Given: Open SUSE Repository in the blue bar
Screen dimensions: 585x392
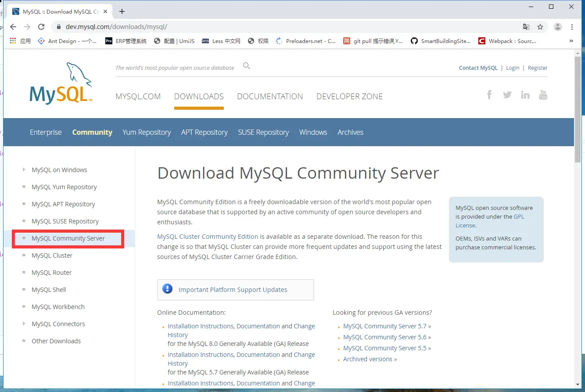Looking at the screenshot, I should point(263,132).
